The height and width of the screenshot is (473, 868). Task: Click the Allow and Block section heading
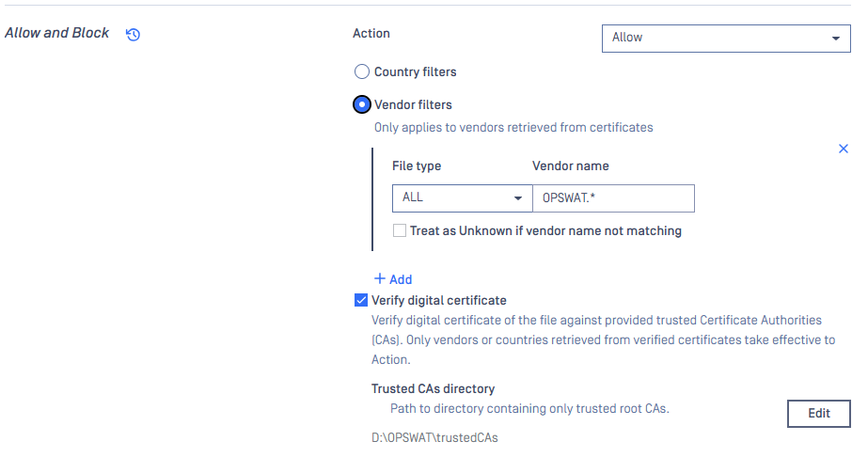pyautogui.click(x=57, y=33)
